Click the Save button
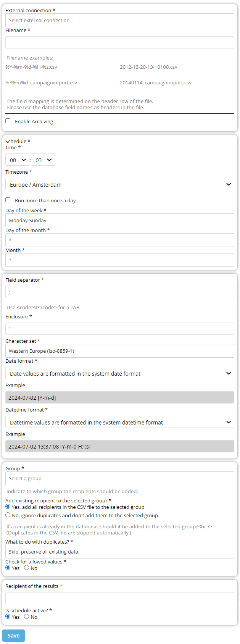Viewport: 240px width, 644px height. tap(14, 636)
